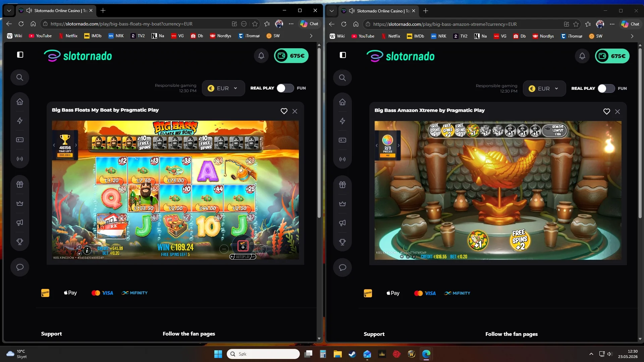The width and height of the screenshot is (644, 362).
Task: Open Windows Start menu
Action: [x=218, y=354]
